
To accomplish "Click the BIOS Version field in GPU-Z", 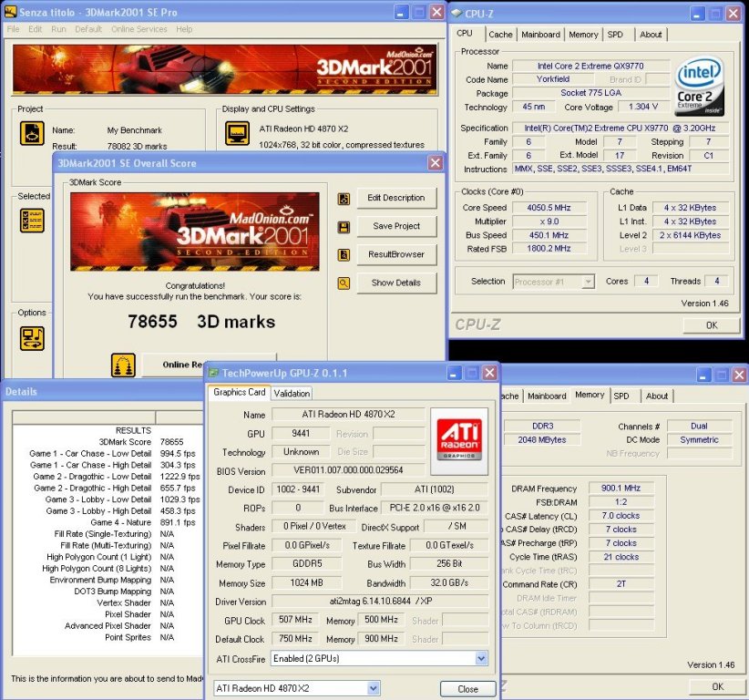I will click(348, 470).
